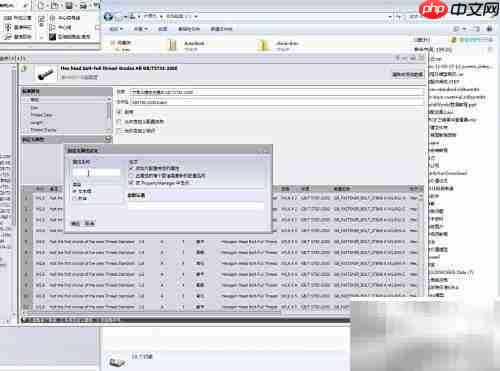Enable the second checkbox under the file name field

click(x=120, y=121)
